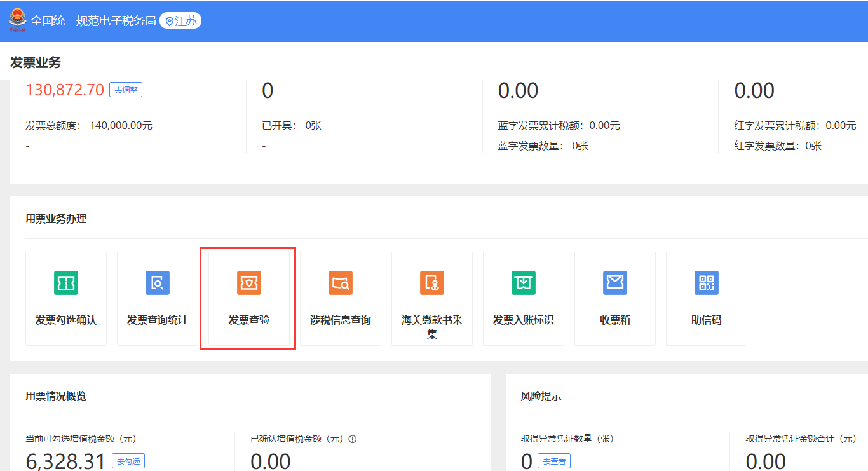选择红框中的发票查验图标
The height and width of the screenshot is (471, 868).
(248, 282)
